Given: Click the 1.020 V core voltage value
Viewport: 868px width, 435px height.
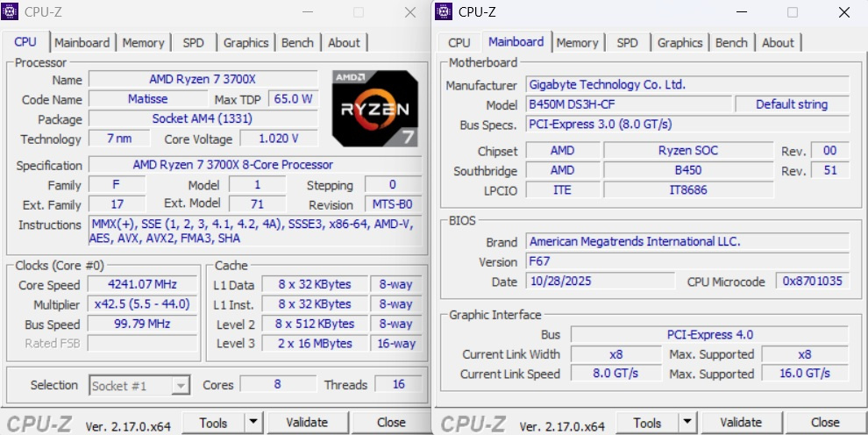Looking at the screenshot, I should [x=279, y=139].
